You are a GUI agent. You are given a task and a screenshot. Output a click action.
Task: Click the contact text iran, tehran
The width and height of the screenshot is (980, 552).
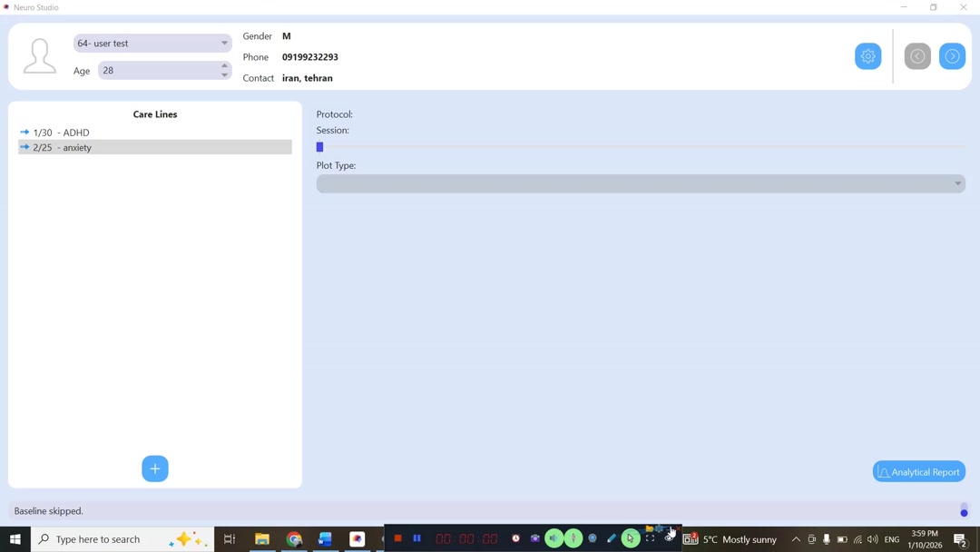tap(308, 78)
